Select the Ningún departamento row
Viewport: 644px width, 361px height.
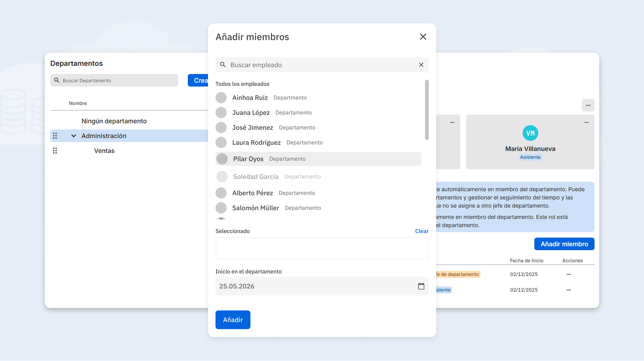(x=114, y=121)
